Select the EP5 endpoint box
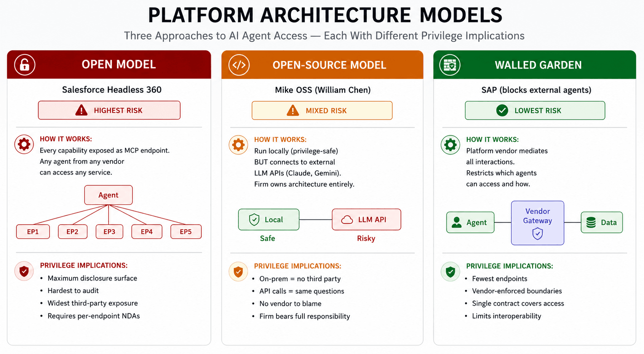The image size is (644, 354). [x=186, y=231]
